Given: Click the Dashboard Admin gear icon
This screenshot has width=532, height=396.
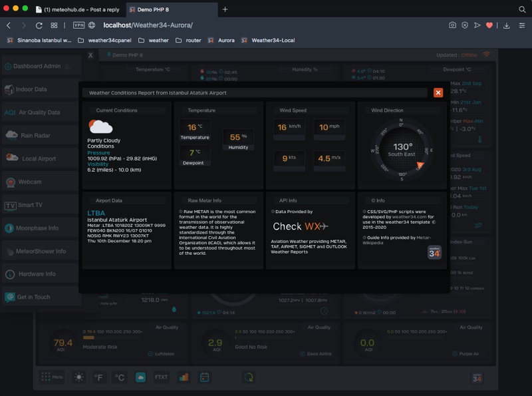Looking at the screenshot, I should [x=8, y=67].
